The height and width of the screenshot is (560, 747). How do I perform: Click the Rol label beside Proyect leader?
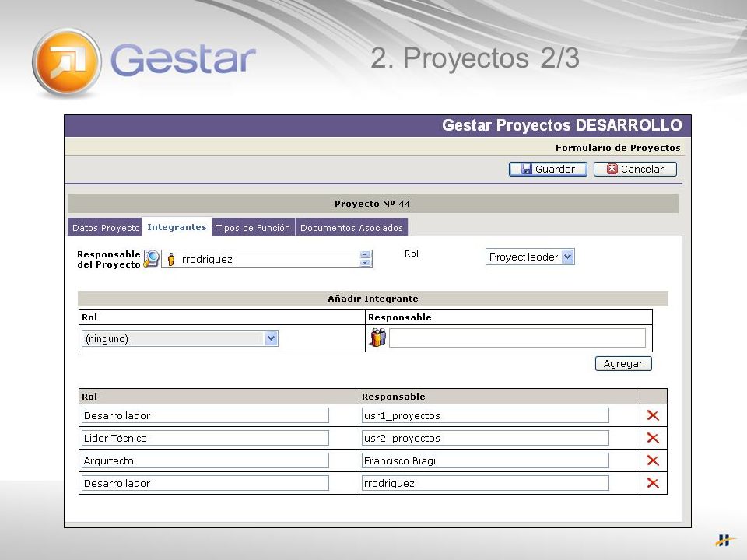(x=412, y=254)
